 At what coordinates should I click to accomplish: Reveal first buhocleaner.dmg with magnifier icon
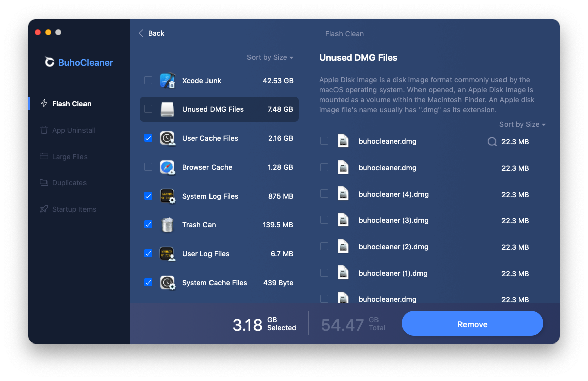pos(492,141)
